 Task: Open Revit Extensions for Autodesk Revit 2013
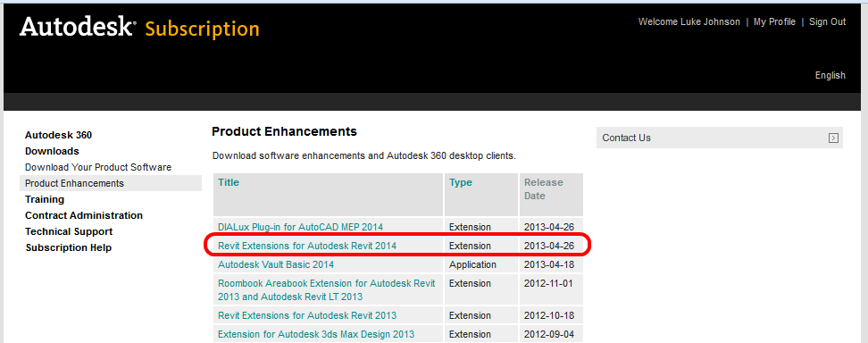307,315
